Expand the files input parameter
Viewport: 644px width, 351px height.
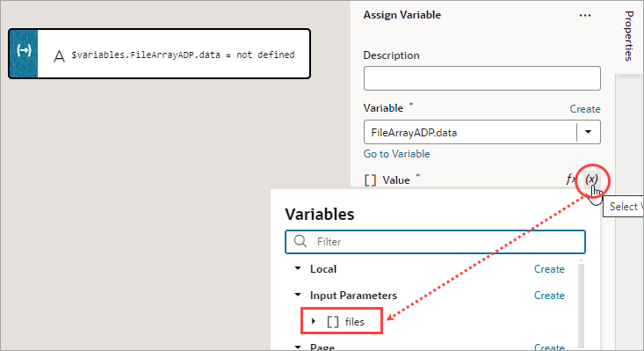(x=314, y=321)
